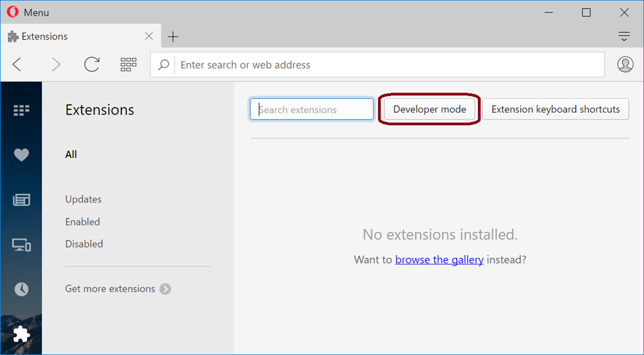Open the News sidebar icon
Viewport: 644px width, 355px height.
[21, 200]
